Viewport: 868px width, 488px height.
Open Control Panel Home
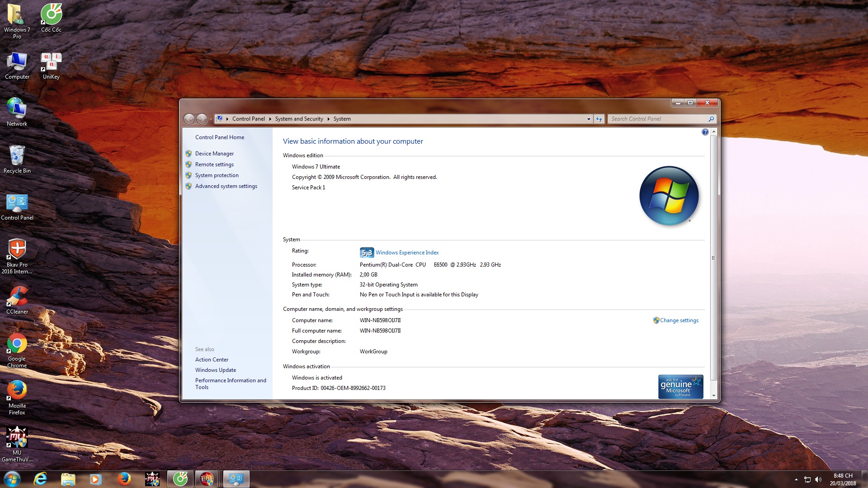(219, 137)
